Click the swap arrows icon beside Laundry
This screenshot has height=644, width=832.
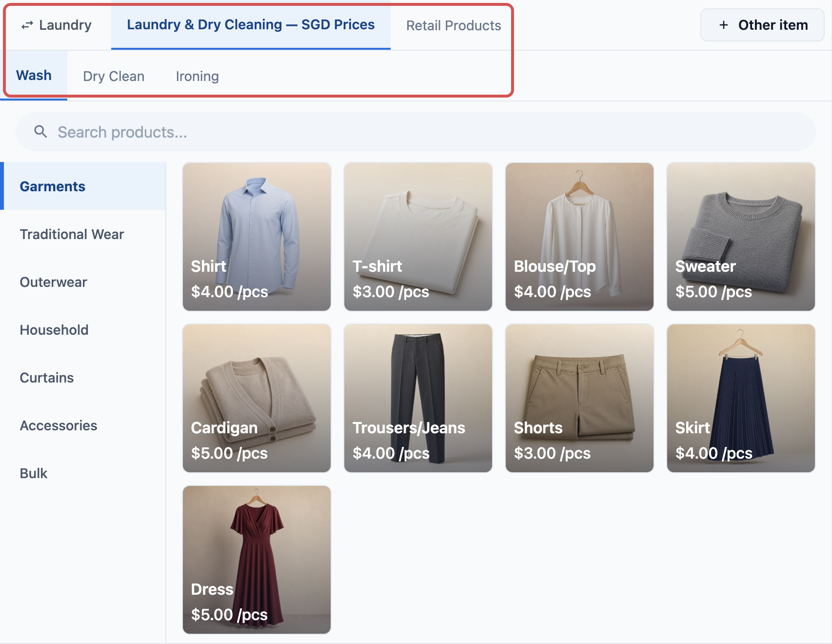tap(27, 25)
